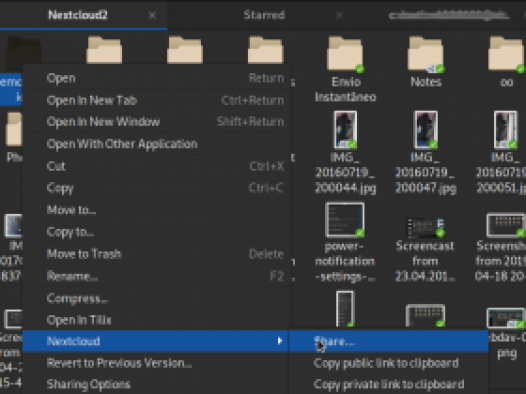The height and width of the screenshot is (394, 526).
Task: Select Open in Tilix entry
Action: [156, 320]
